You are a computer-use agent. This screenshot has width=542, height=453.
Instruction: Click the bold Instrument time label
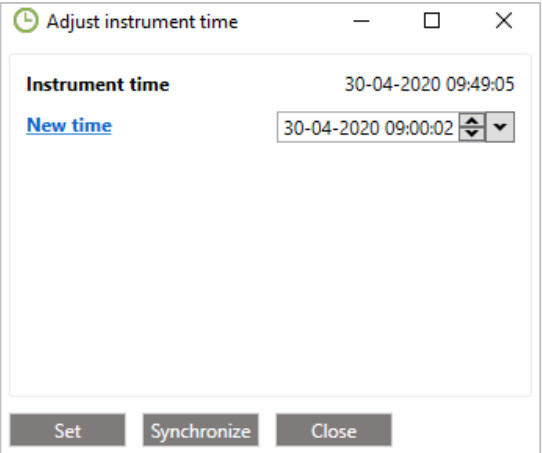coord(98,84)
